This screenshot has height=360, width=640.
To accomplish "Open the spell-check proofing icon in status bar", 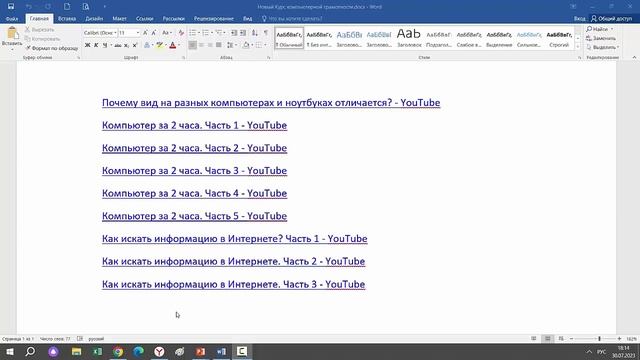I will tap(80, 339).
